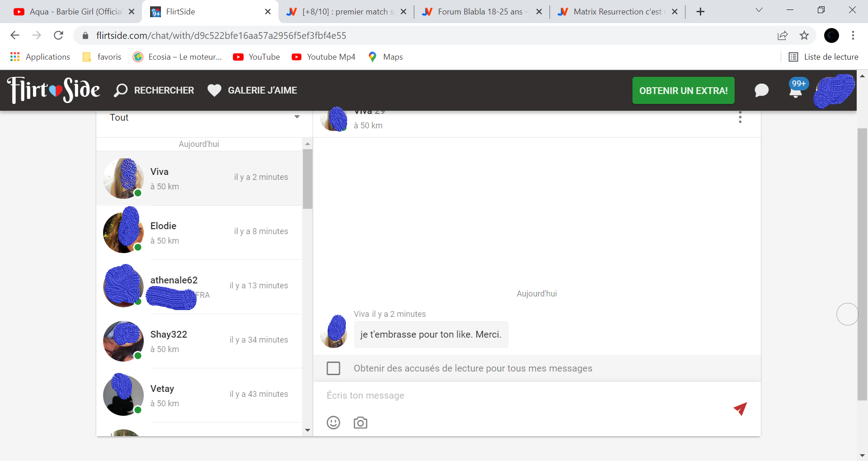Image resolution: width=868 pixels, height=461 pixels.
Task: Open the tab search dropdown chevron
Action: point(759,10)
